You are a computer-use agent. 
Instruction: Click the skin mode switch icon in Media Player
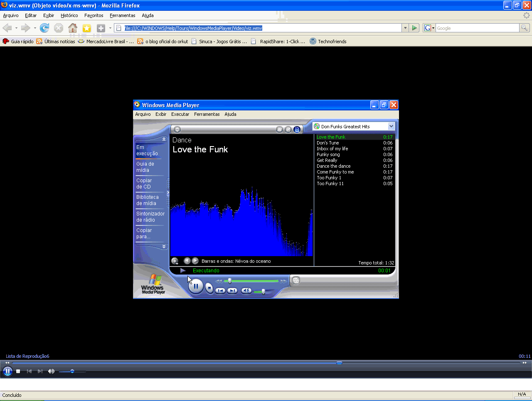click(296, 280)
